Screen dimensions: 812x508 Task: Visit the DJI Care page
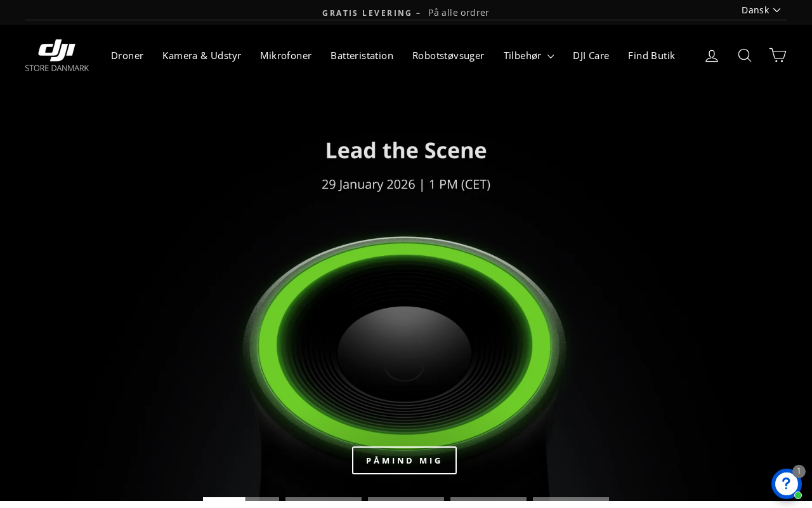591,56
